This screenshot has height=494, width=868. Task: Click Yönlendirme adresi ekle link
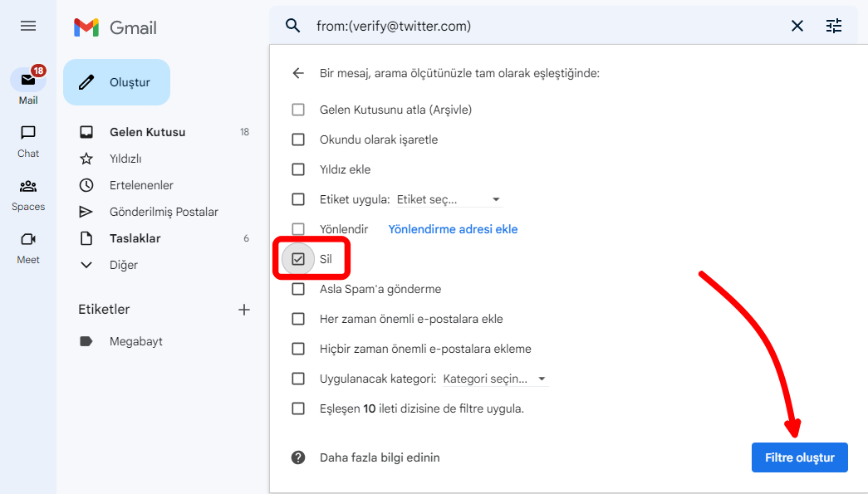[x=453, y=229]
